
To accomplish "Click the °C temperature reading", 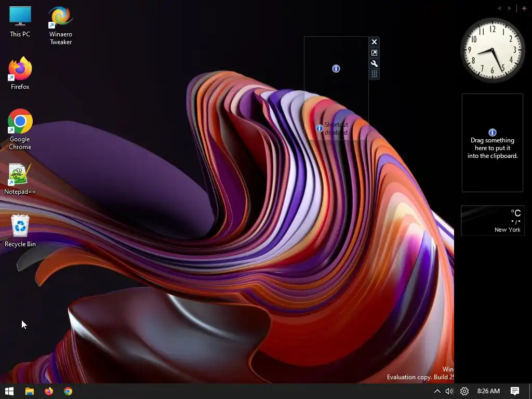I will coord(516,213).
